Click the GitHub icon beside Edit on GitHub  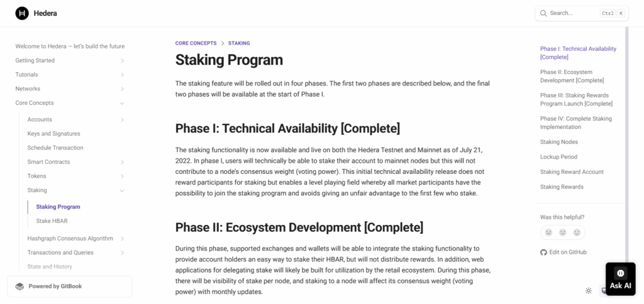(544, 252)
